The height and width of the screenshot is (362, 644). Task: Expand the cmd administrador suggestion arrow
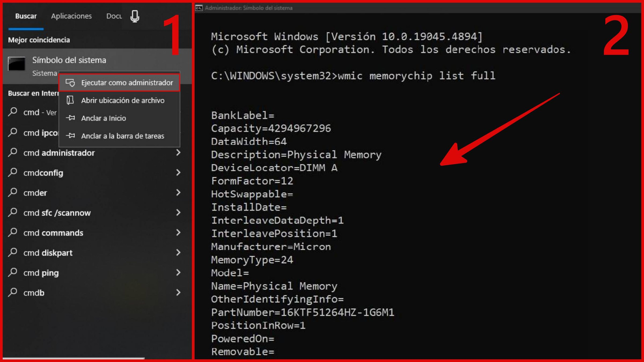tap(178, 152)
